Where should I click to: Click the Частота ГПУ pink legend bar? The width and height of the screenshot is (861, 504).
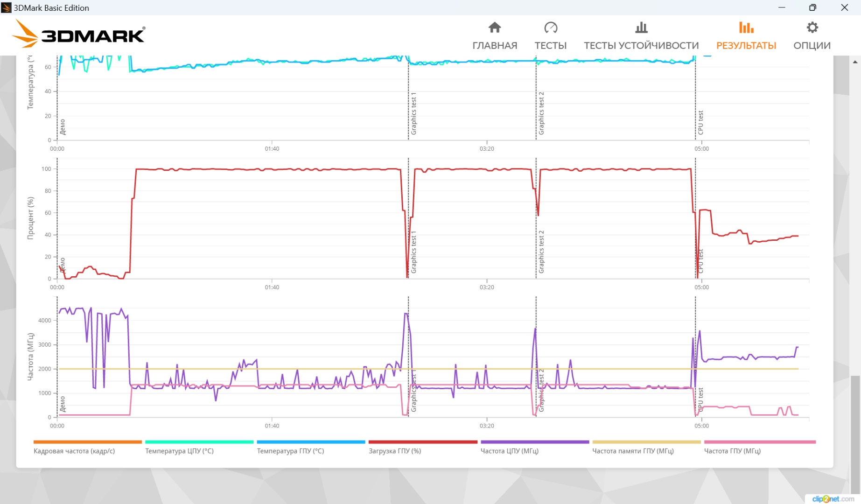click(x=760, y=441)
